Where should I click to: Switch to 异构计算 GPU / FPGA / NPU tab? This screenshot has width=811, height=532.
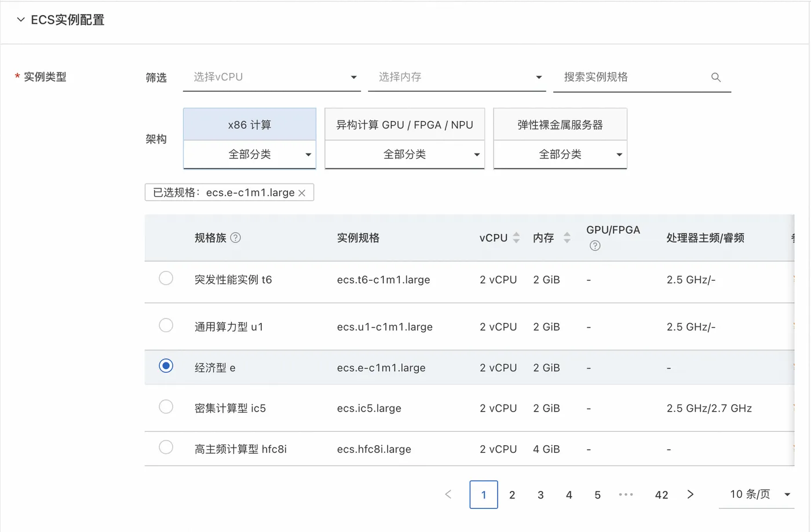point(404,125)
